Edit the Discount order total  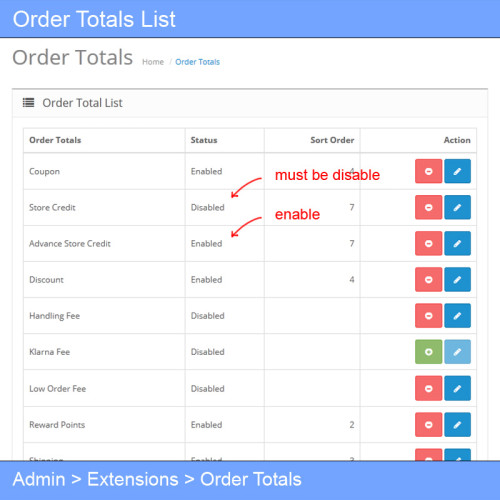point(457,279)
